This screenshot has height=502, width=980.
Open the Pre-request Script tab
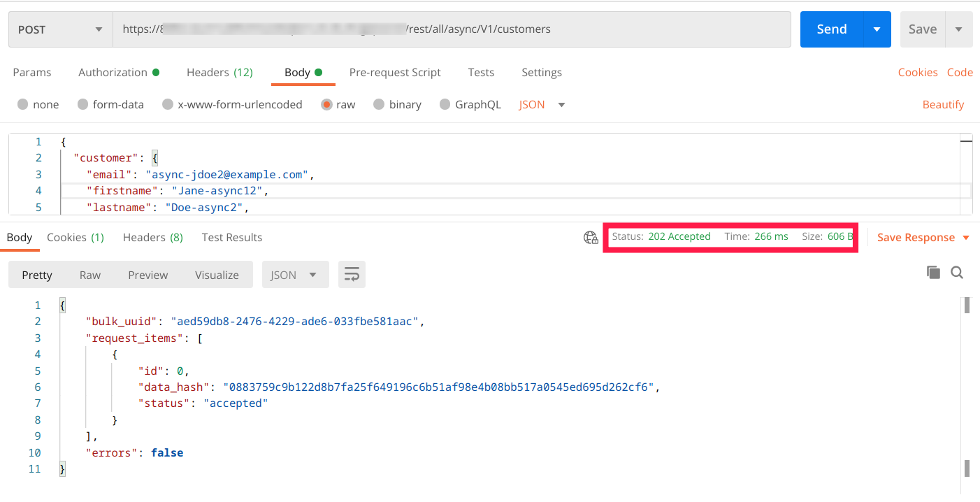[x=395, y=73]
